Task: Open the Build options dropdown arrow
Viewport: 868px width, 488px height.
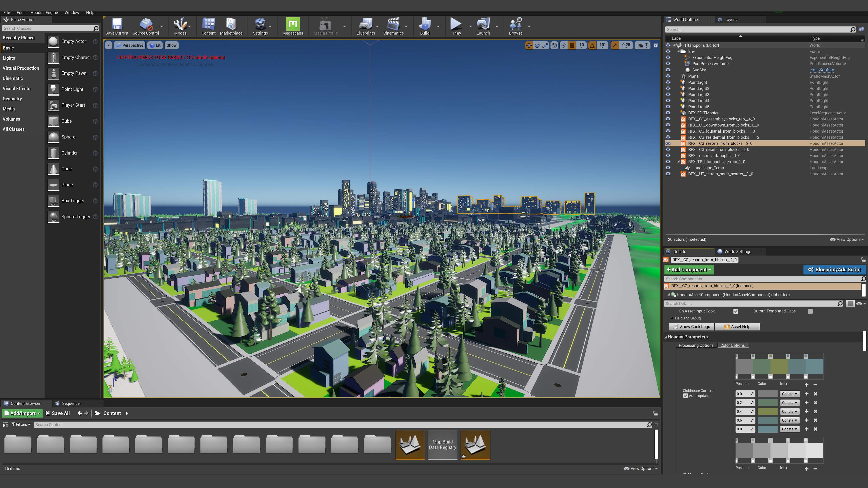Action: click(x=438, y=26)
